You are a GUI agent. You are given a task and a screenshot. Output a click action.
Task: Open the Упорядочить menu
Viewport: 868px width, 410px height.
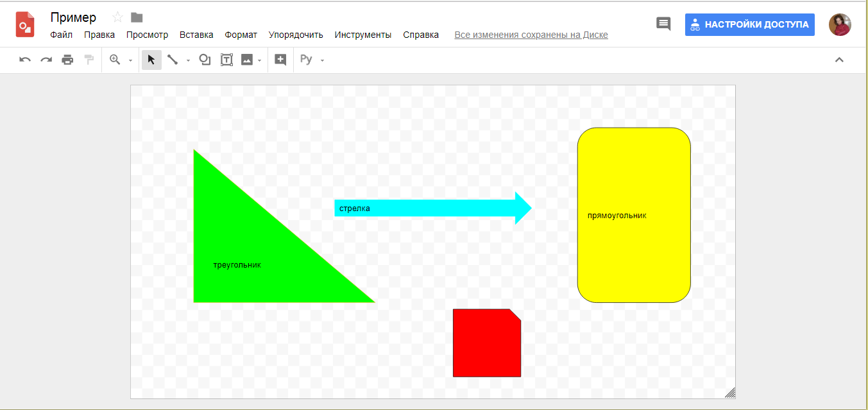click(x=295, y=35)
